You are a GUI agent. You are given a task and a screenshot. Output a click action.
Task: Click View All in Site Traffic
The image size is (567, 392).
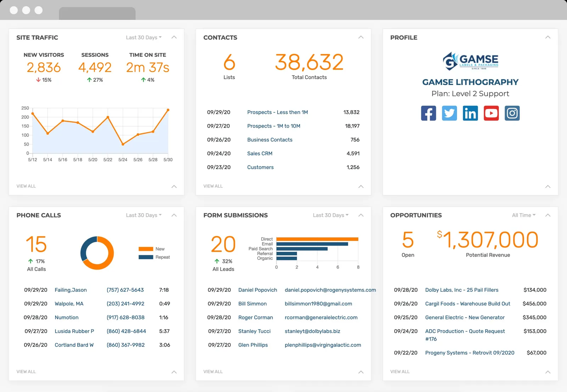tap(26, 186)
